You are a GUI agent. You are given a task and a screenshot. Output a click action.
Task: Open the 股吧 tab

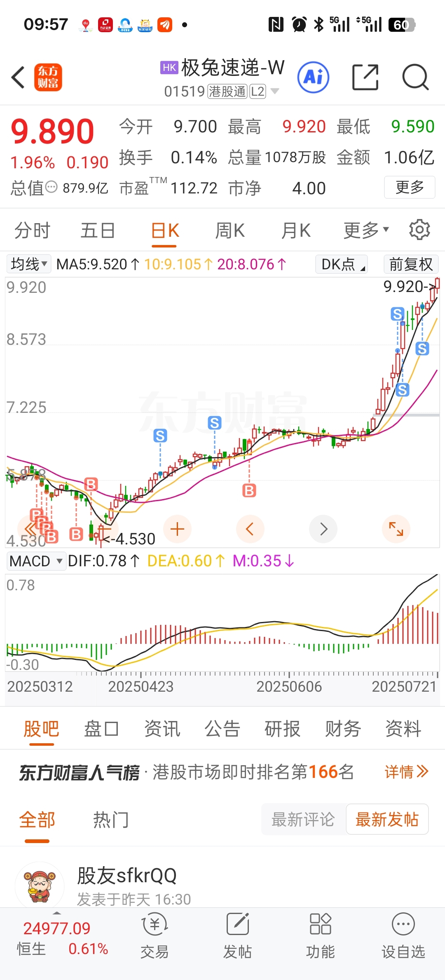point(41,729)
